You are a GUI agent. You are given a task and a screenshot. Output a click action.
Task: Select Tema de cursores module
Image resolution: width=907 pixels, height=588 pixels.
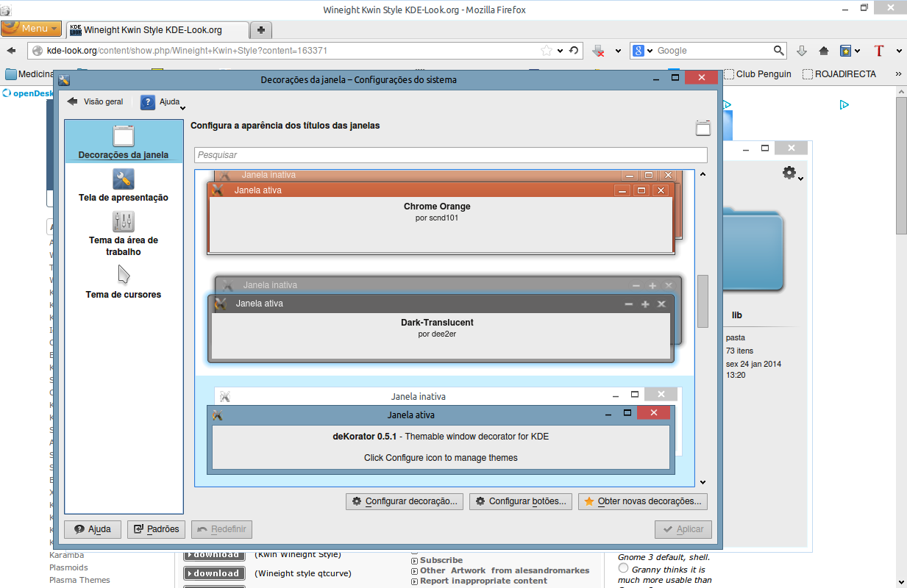pyautogui.click(x=124, y=281)
